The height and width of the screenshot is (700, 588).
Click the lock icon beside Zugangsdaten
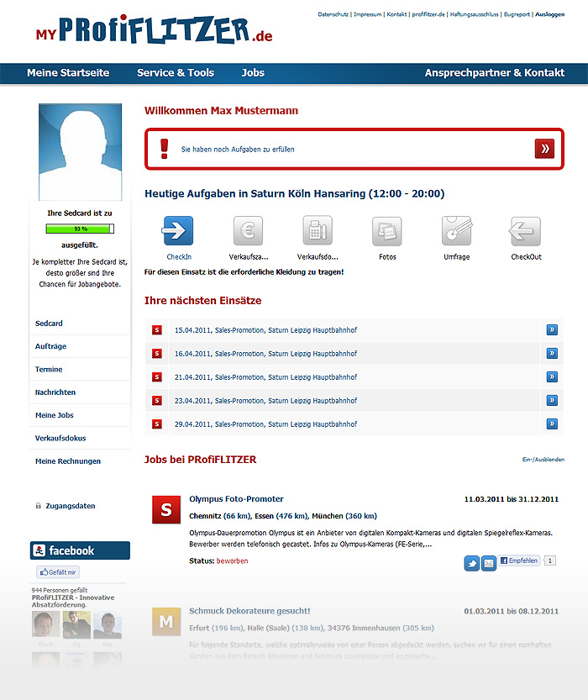(38, 506)
